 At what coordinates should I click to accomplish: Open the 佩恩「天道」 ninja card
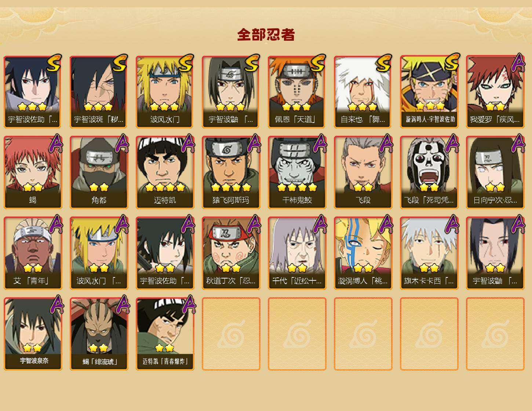click(x=297, y=92)
